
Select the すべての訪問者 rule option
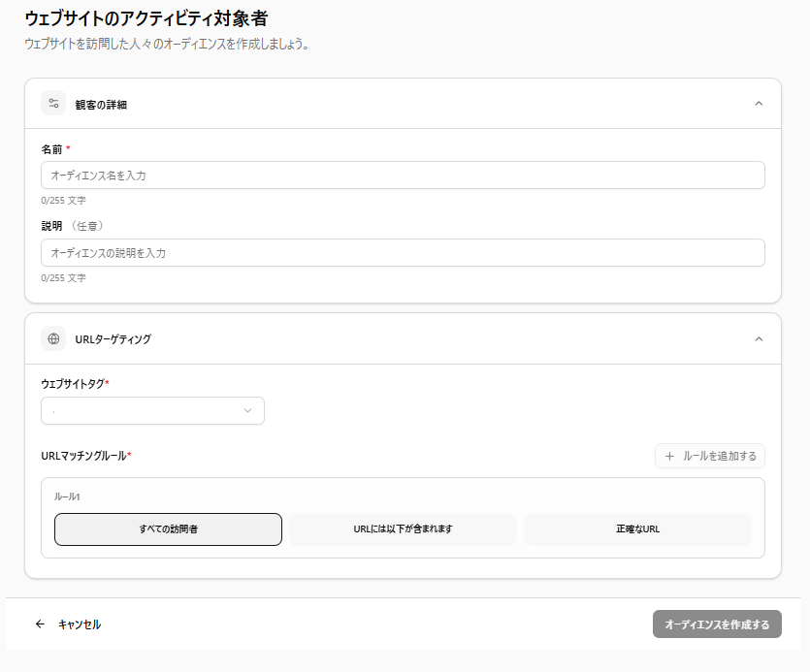(168, 529)
